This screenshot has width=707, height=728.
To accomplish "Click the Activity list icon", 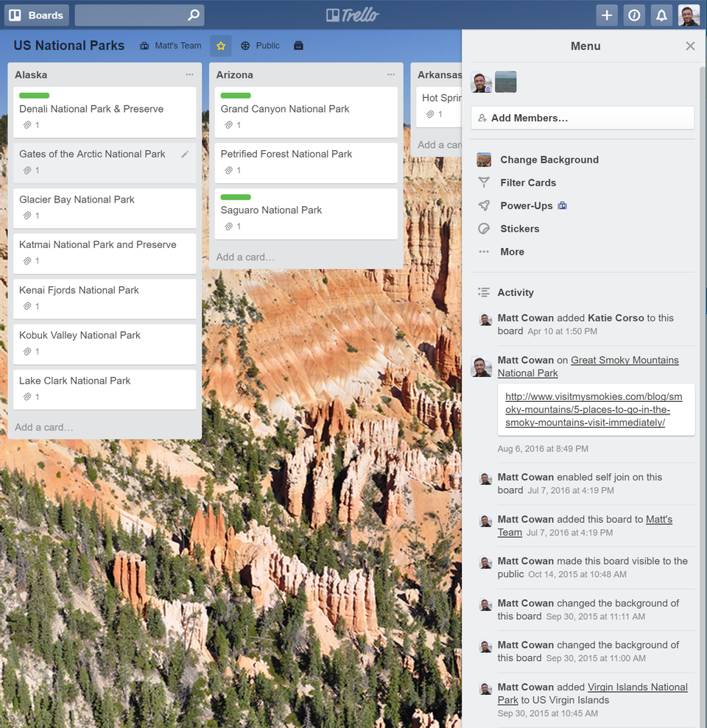I will coord(484,292).
